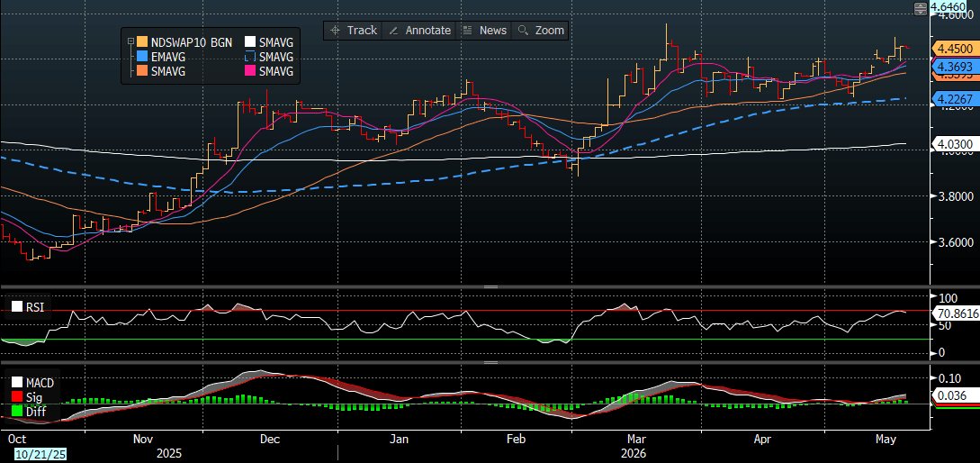Click the Nov label on time axis
Viewport: 980px width, 463px height.
(x=143, y=440)
